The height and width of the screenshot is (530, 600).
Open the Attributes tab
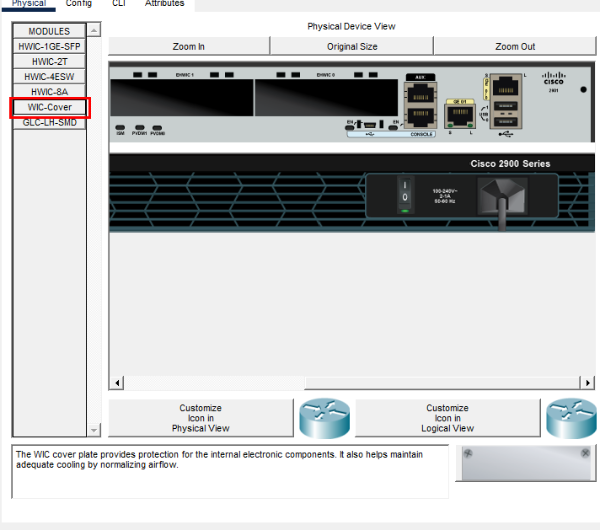(165, 4)
